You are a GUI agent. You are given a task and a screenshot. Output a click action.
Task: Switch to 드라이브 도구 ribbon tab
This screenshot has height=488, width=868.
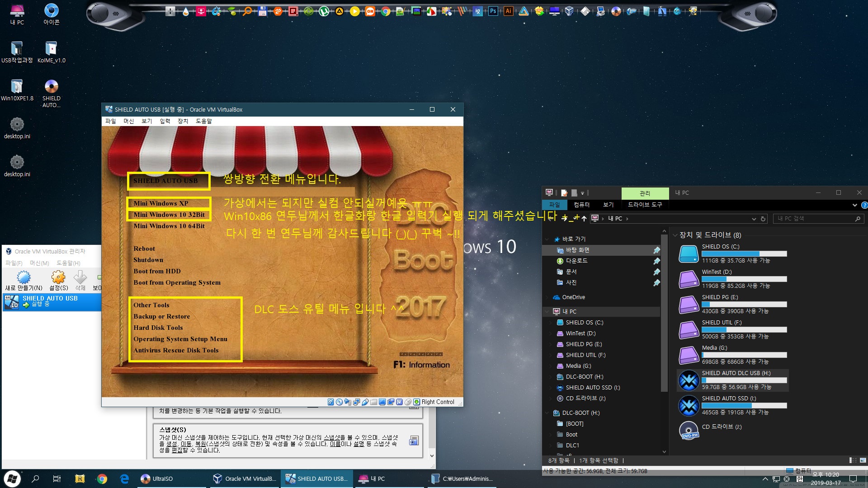pos(645,205)
